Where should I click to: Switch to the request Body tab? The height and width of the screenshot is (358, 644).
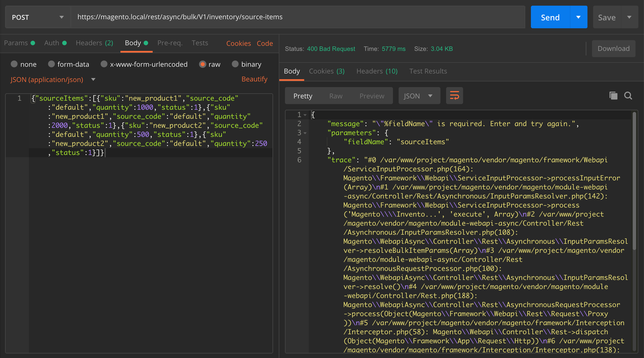point(137,43)
